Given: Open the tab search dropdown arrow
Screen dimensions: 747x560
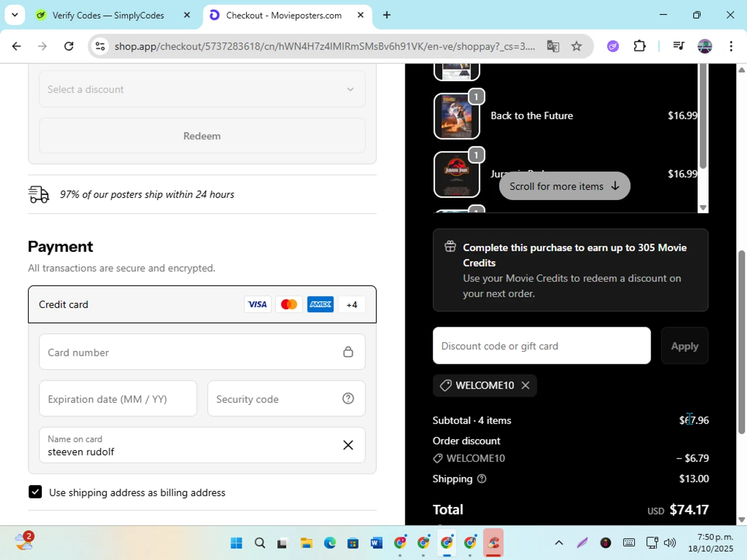Looking at the screenshot, I should (15, 15).
